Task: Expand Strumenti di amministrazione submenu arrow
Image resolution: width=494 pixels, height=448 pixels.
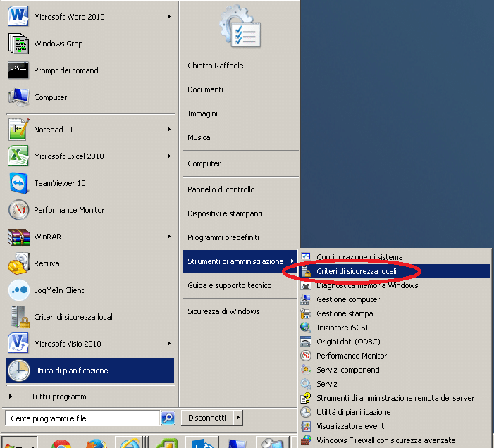Action: point(292,261)
